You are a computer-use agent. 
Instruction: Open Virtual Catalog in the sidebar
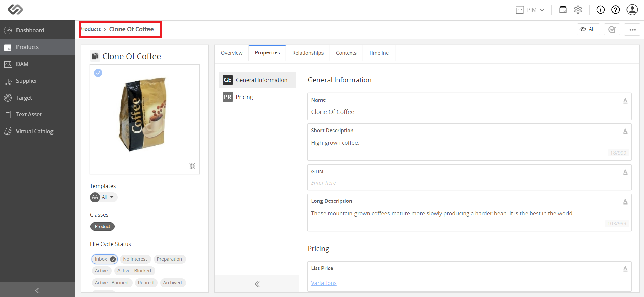[x=37, y=131]
